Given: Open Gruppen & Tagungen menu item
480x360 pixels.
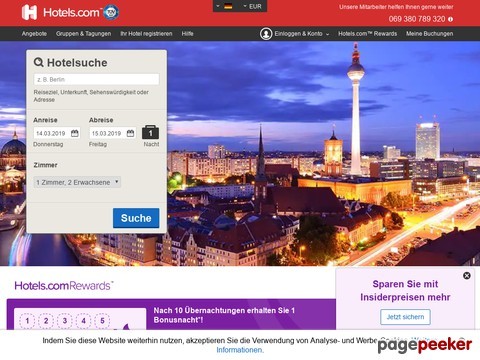Looking at the screenshot, I should (83, 34).
